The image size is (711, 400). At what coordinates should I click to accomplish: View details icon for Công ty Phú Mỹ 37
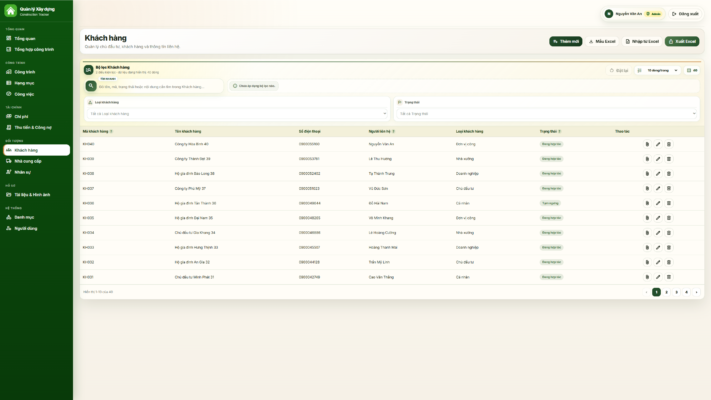[x=647, y=189]
